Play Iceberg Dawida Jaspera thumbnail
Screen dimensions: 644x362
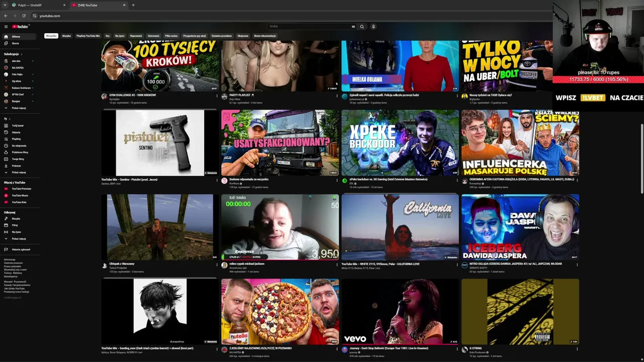(520, 227)
